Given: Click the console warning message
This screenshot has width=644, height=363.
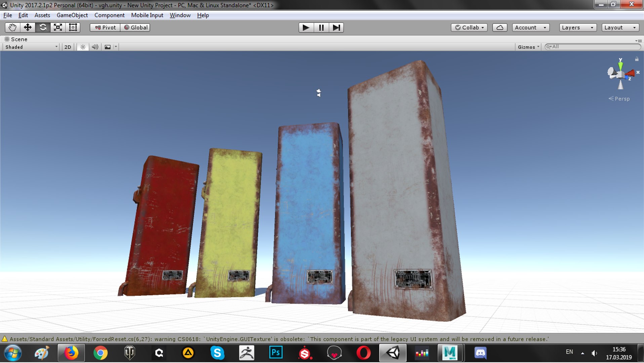Looking at the screenshot, I should [x=279, y=339].
